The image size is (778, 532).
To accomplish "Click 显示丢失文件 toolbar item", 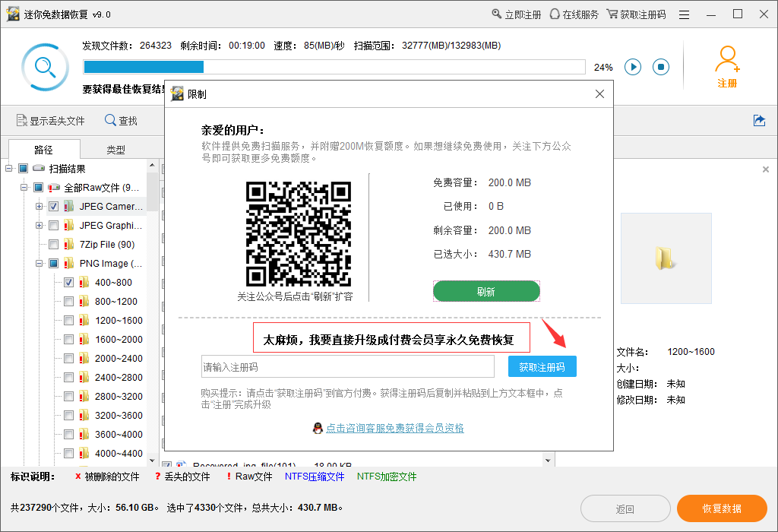I will (x=50, y=121).
